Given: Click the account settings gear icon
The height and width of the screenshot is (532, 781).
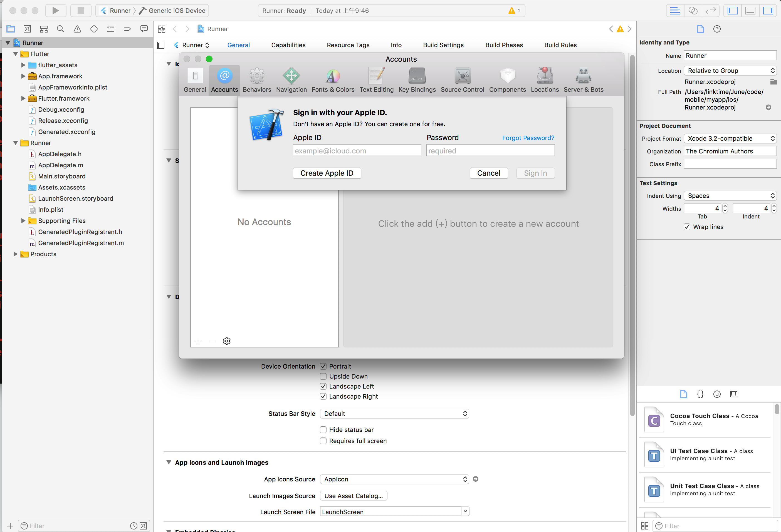Looking at the screenshot, I should pos(226,341).
